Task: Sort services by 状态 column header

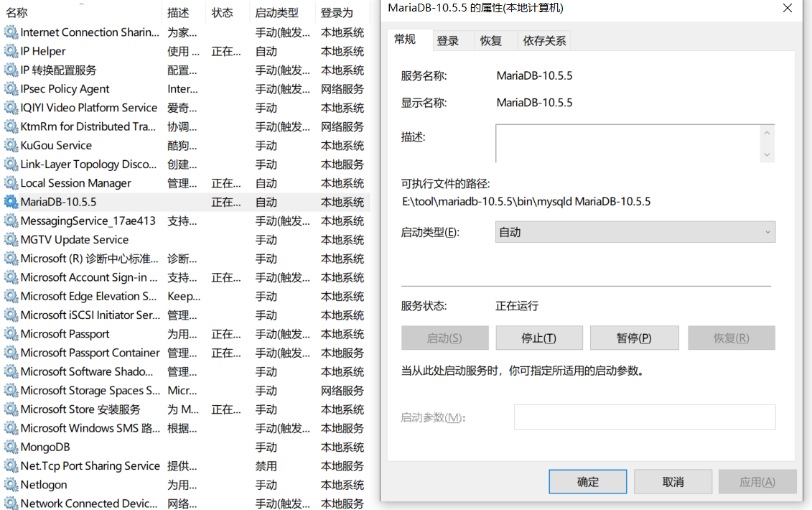Action: [x=228, y=12]
